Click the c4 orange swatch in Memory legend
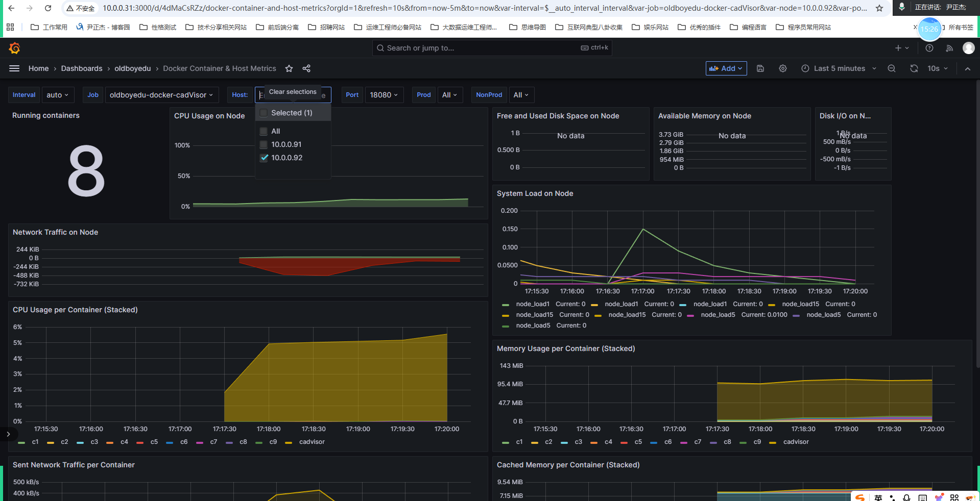Image resolution: width=980 pixels, height=501 pixels. [594, 442]
